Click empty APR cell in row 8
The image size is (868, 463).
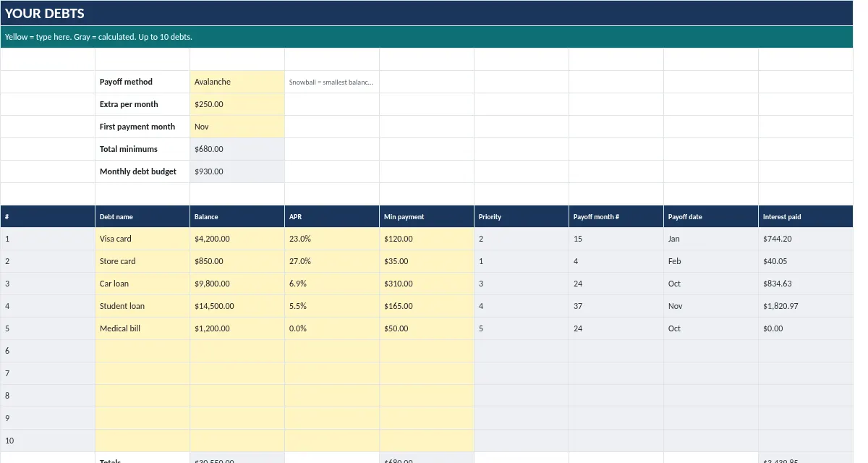coord(332,396)
